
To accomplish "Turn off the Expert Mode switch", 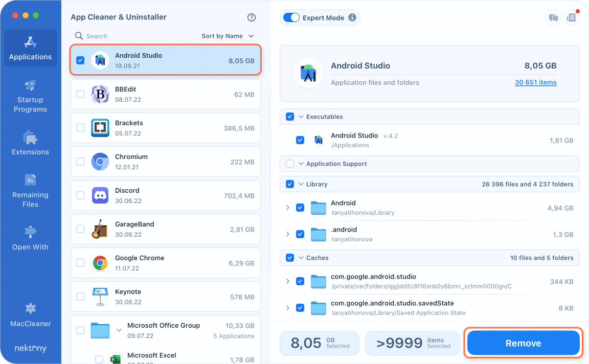I will tap(291, 18).
